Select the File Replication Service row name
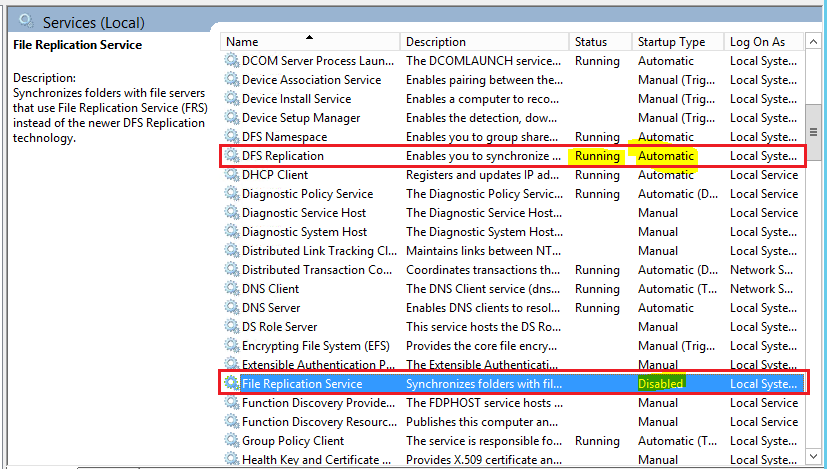827x469 pixels. point(302,384)
